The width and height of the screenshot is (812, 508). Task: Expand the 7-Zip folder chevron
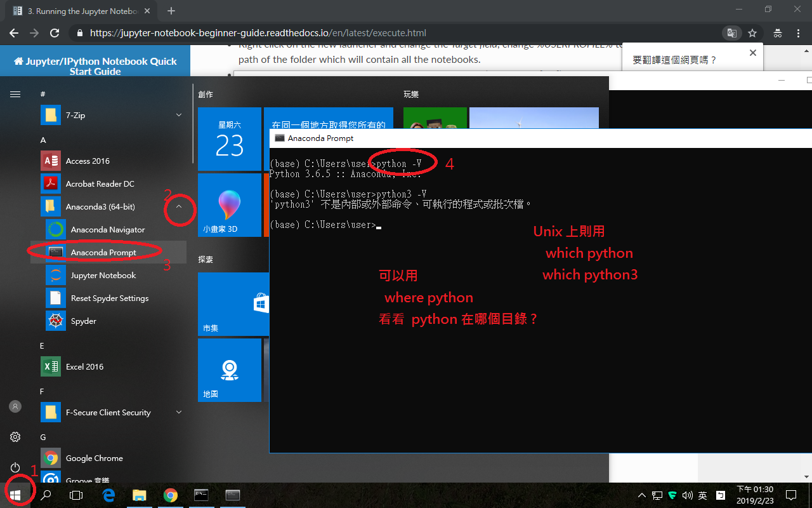179,115
